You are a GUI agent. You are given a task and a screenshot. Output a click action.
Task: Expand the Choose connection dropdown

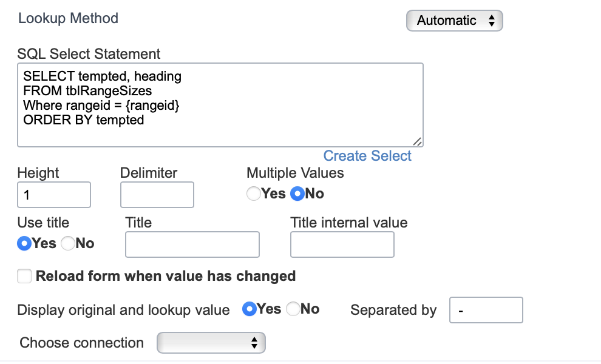click(211, 343)
